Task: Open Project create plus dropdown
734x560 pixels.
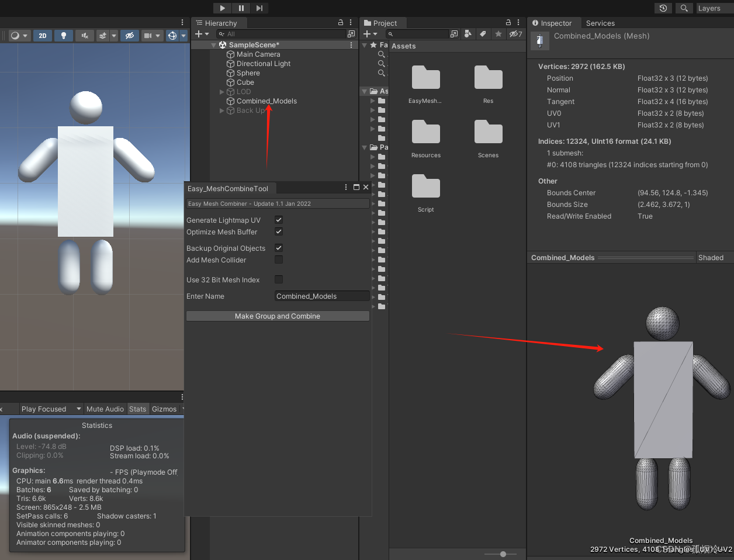Action: click(x=371, y=34)
